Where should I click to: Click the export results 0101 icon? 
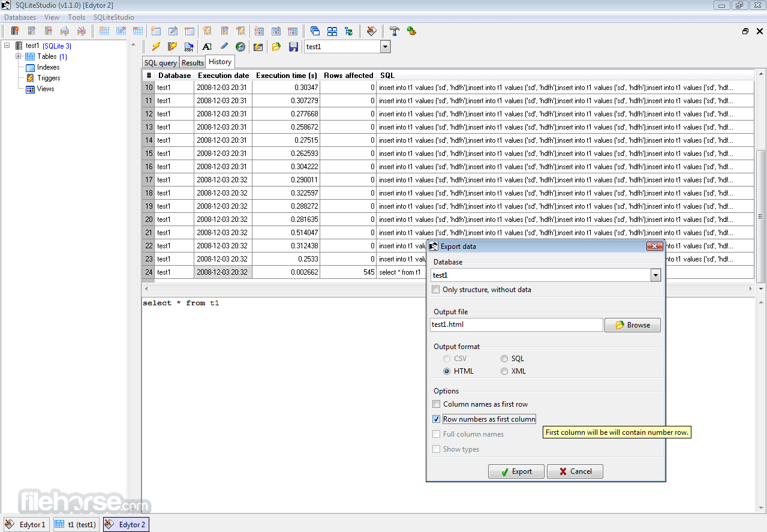(189, 46)
